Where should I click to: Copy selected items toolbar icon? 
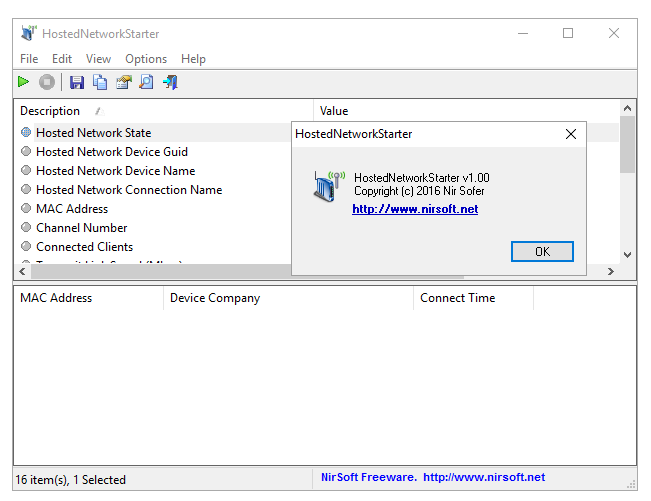(x=100, y=82)
